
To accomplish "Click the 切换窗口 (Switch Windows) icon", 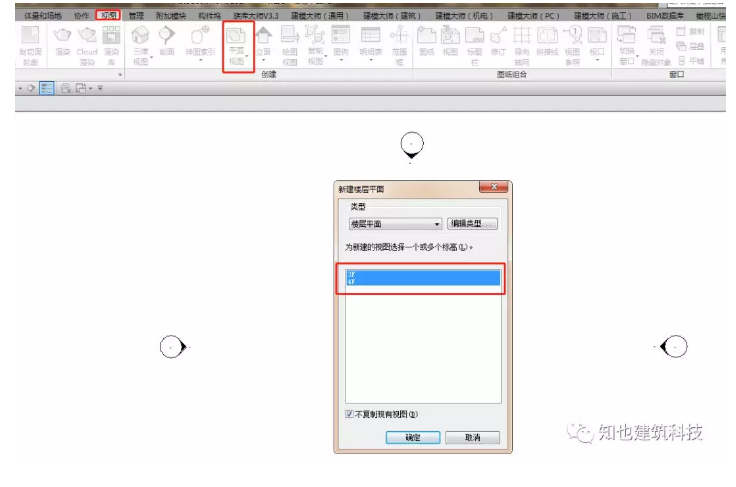I will coord(626,35).
